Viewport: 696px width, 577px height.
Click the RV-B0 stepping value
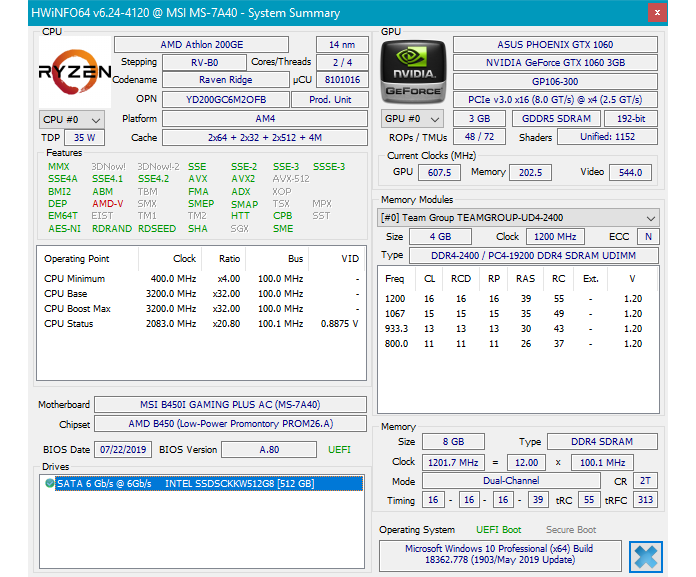click(204, 63)
